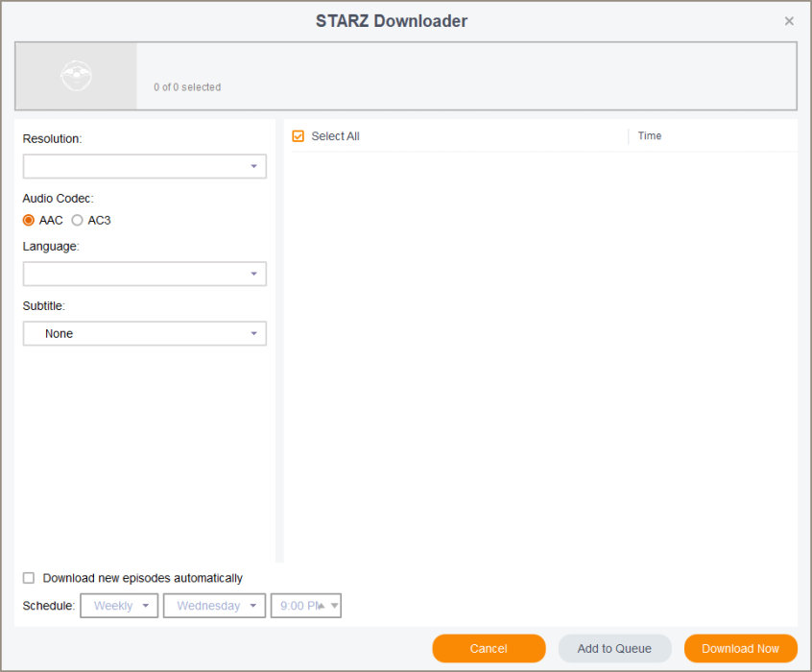
Task: Open the Wednesday schedule day dropdown
Action: [214, 606]
